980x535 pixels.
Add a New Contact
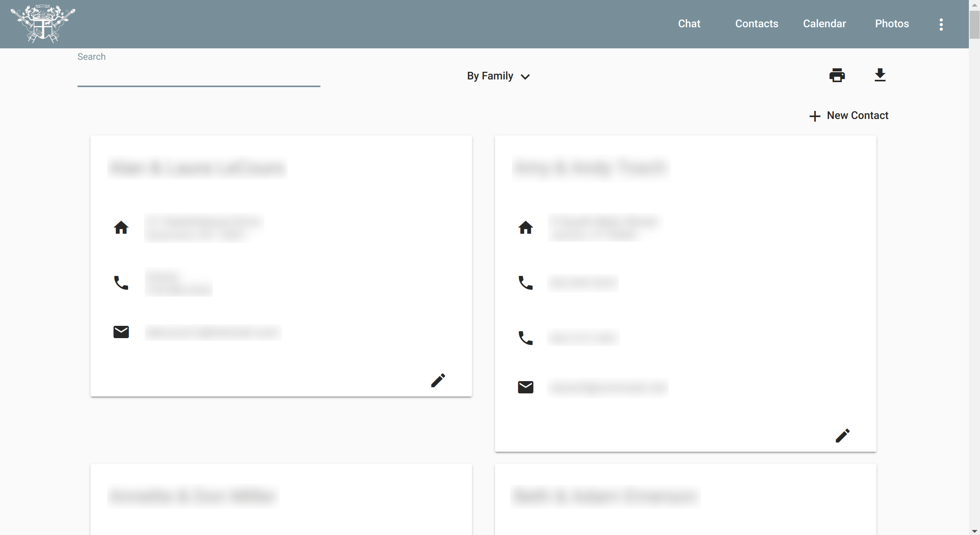849,116
